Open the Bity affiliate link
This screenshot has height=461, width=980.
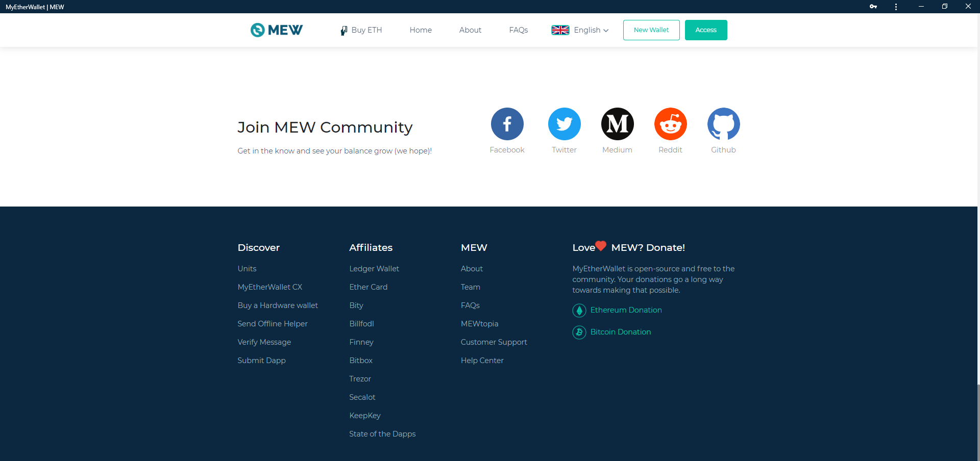[x=356, y=305]
